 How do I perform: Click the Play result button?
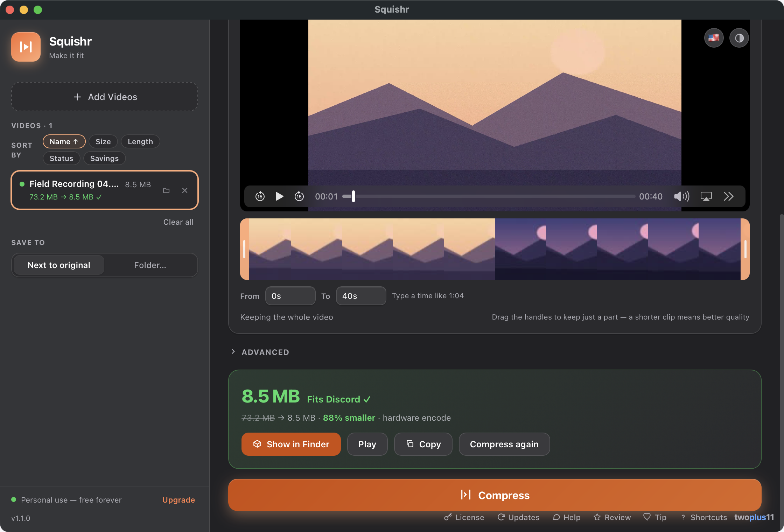[x=367, y=444]
